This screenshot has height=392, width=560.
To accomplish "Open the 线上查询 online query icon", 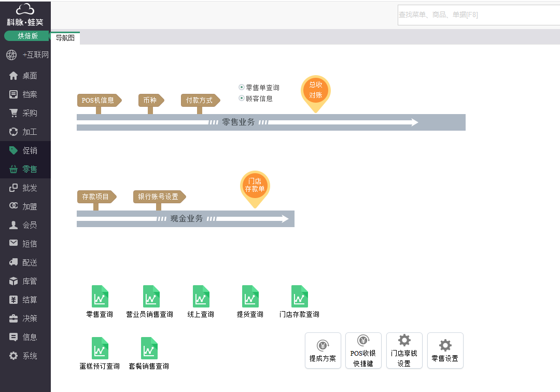I will 201,297.
